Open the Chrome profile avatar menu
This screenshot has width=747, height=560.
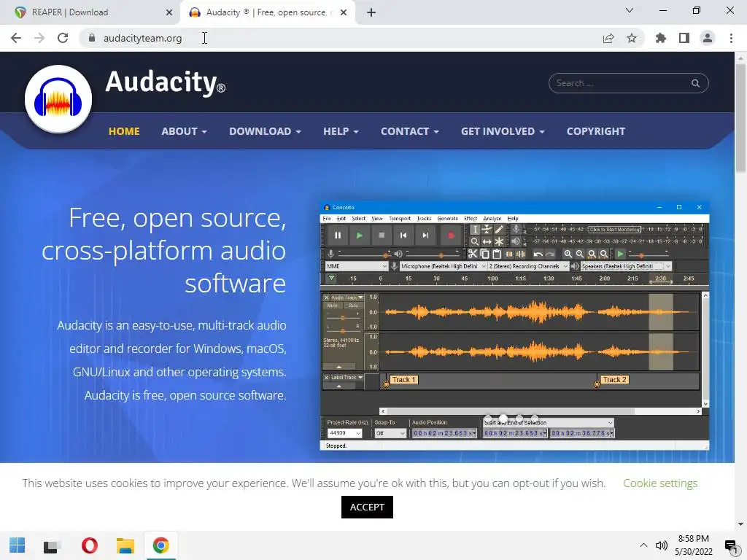point(708,38)
